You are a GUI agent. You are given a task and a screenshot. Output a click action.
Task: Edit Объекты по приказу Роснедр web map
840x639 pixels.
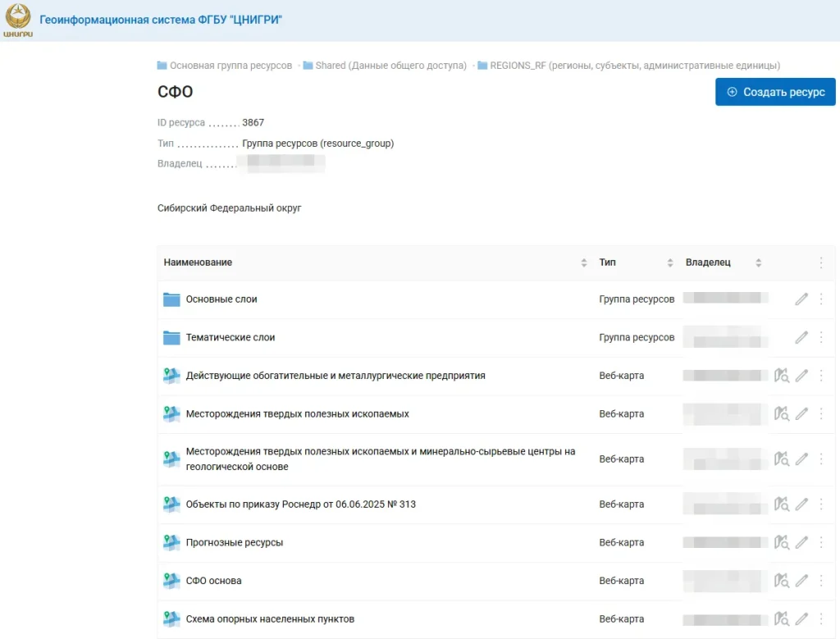click(x=801, y=504)
